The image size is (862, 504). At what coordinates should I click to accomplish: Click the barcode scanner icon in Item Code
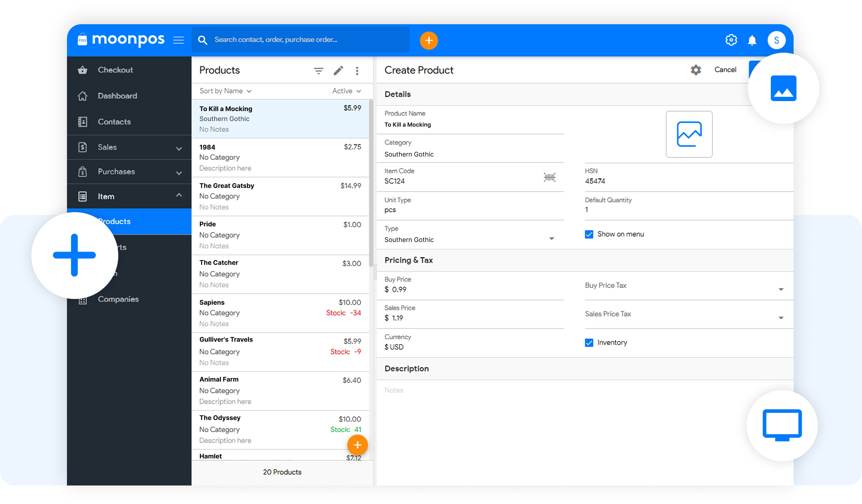pos(550,177)
